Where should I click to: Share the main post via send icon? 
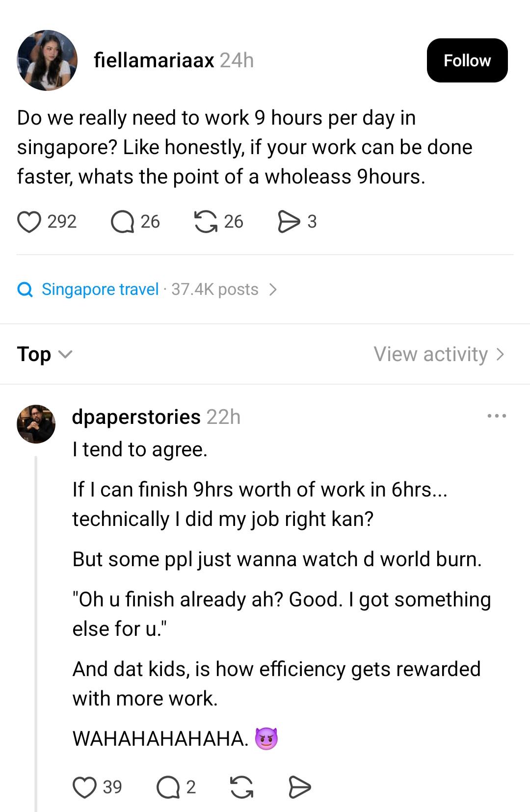[289, 221]
